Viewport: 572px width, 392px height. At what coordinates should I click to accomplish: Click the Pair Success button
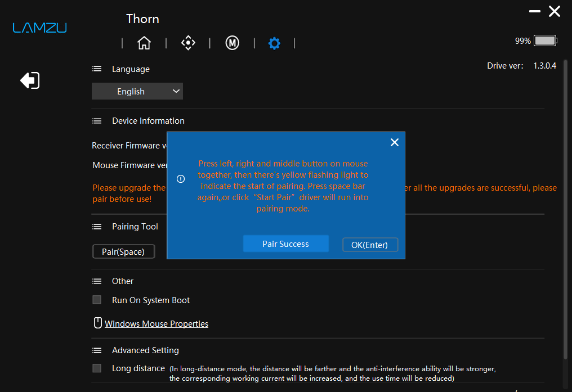[x=285, y=244]
